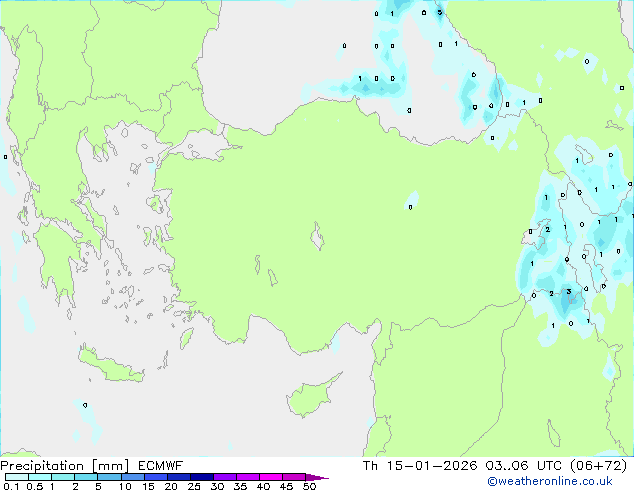Click the "50" legend scale label
634x490 pixels.
309,486
